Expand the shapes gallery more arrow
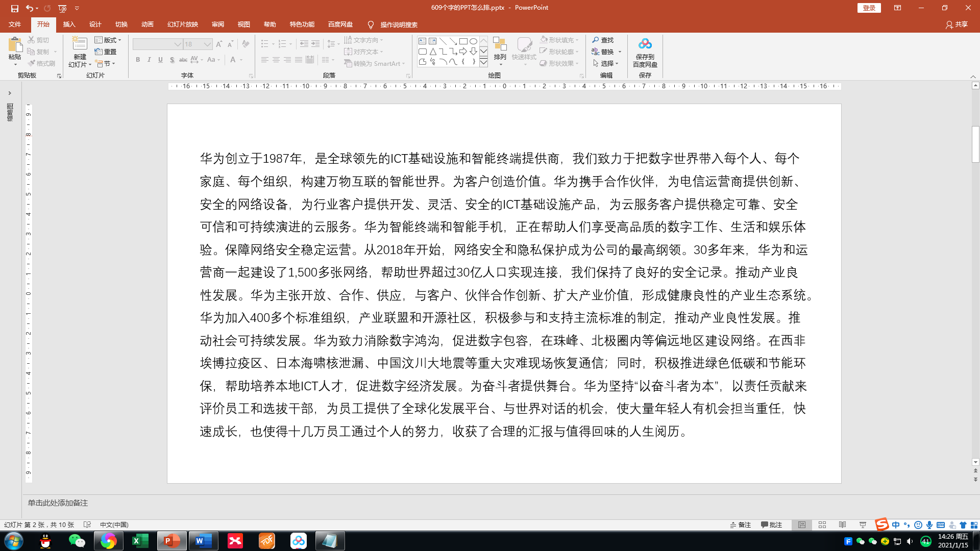Viewport: 980px width, 551px height. (x=483, y=62)
